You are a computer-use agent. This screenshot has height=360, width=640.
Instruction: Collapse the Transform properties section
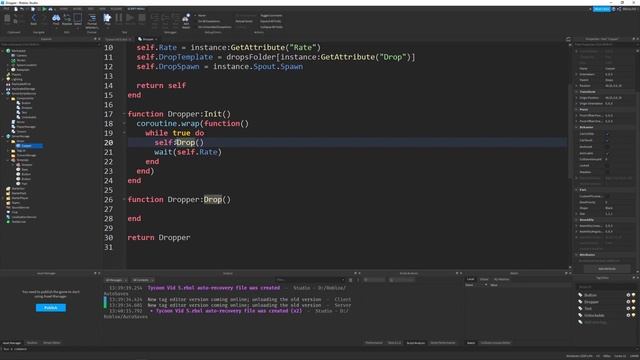[576, 92]
